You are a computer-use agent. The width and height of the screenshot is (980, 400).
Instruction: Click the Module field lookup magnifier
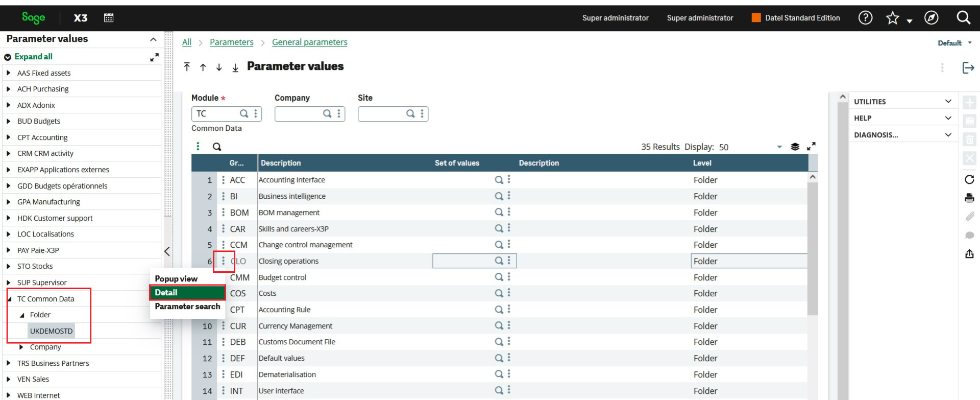click(244, 113)
